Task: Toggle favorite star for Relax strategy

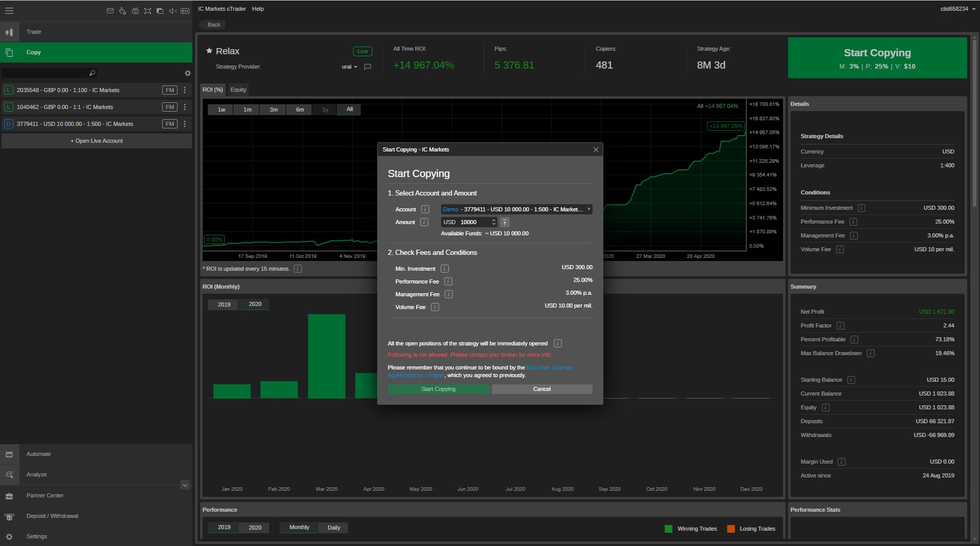Action: pos(209,51)
